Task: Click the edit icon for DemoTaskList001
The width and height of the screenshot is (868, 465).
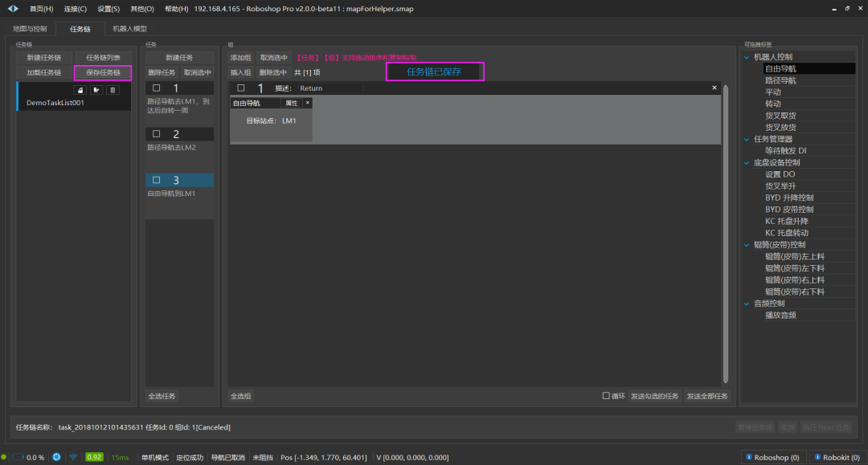Action: (x=96, y=90)
